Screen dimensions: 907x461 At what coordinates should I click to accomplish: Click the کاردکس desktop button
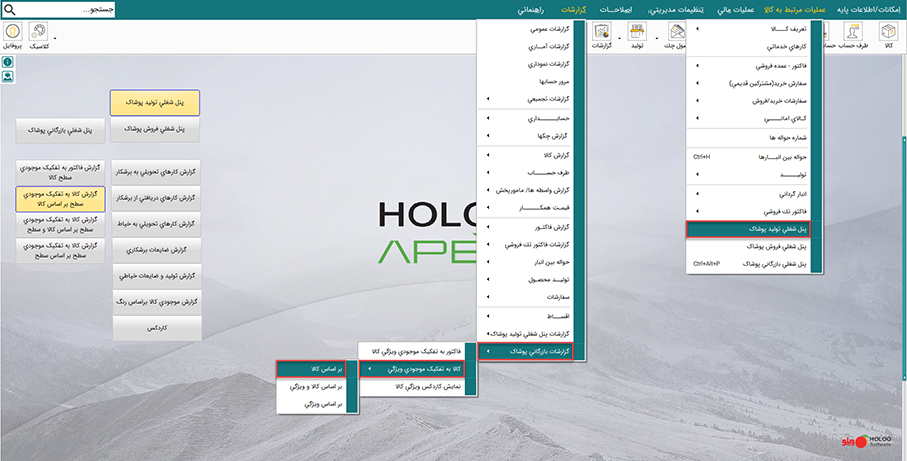(x=156, y=328)
